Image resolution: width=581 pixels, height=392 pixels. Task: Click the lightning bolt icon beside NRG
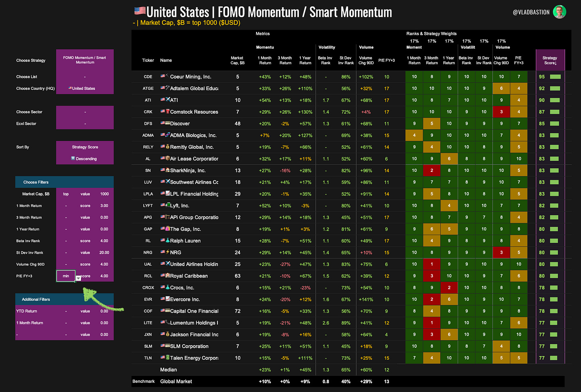[168, 252]
